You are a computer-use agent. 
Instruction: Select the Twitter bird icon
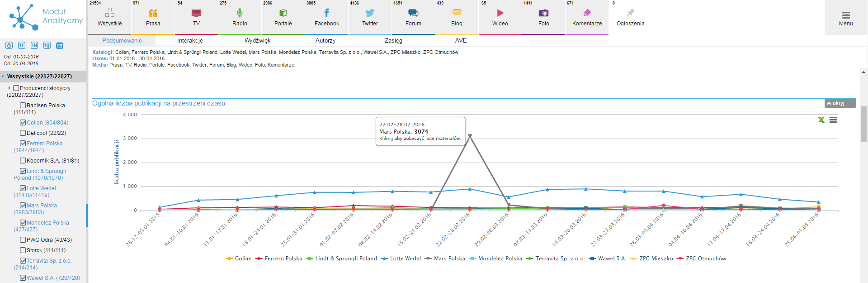tap(370, 13)
